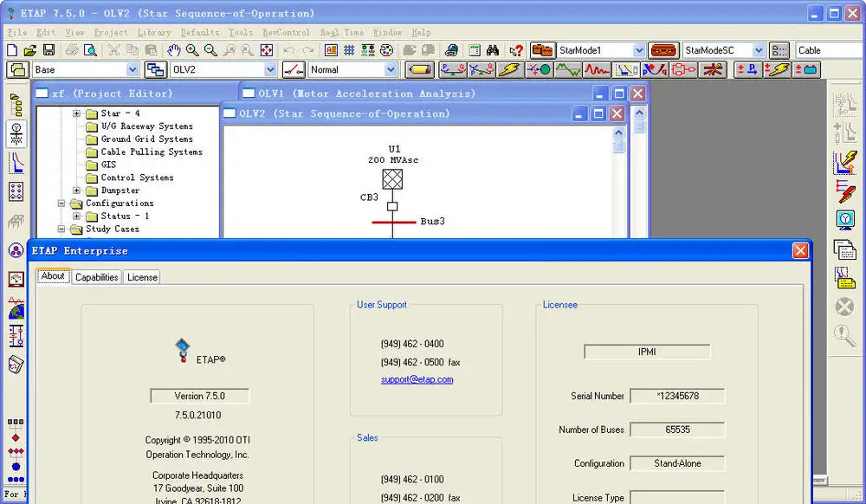Screen dimensions: 866x504
Task: Open the theme colors palette icon
Action: tap(385, 49)
